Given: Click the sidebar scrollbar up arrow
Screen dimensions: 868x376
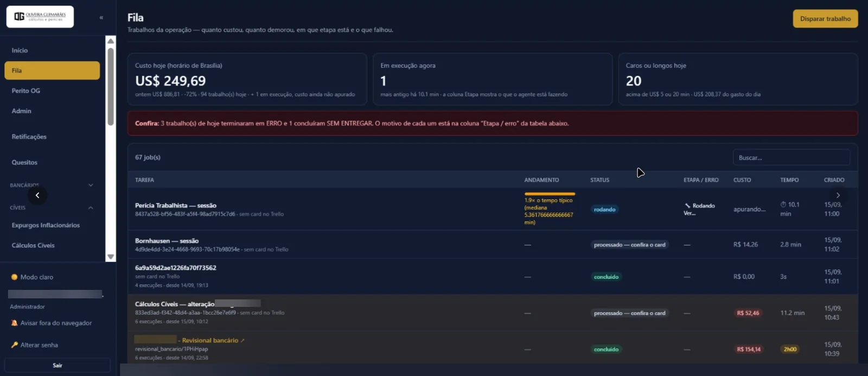Looking at the screenshot, I should (111, 41).
